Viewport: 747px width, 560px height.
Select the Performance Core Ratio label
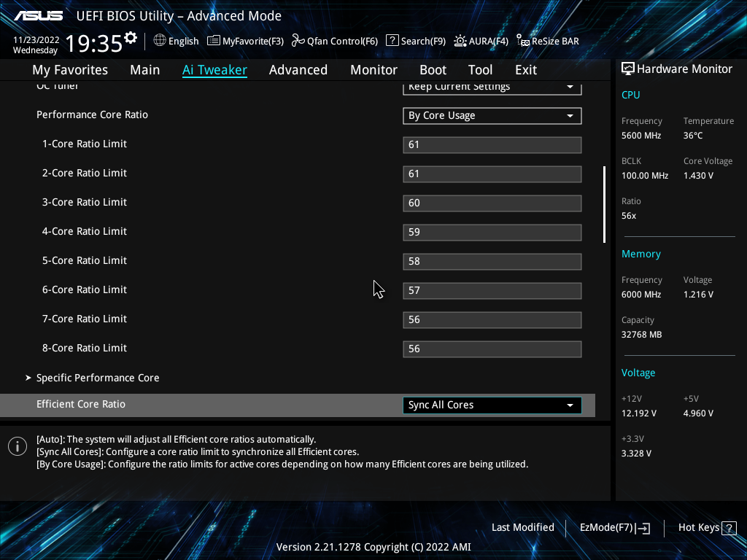[92, 114]
